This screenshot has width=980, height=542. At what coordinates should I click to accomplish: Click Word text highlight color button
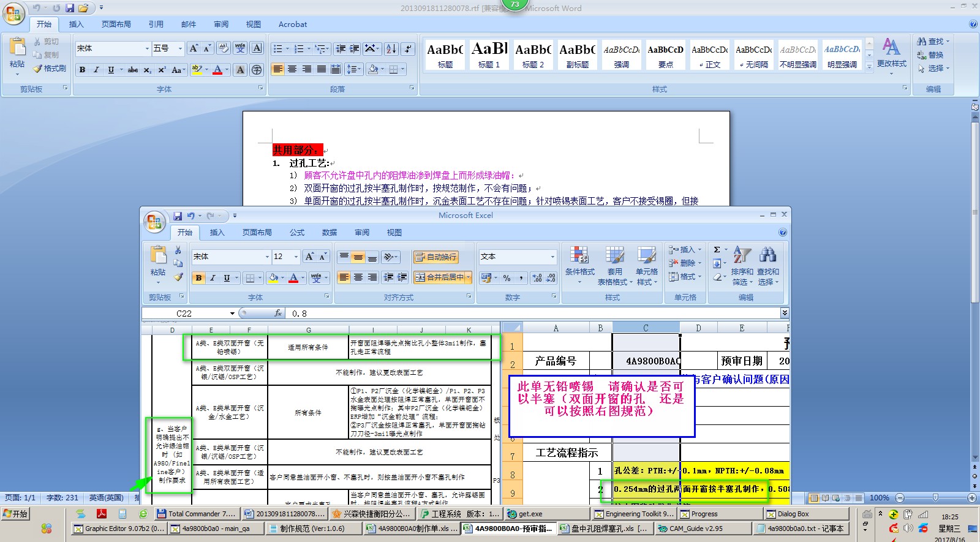click(x=196, y=70)
